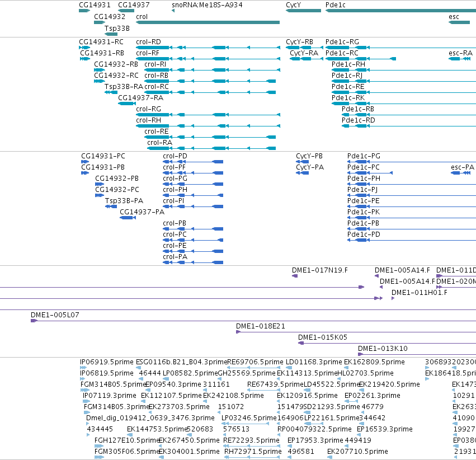
Task: Click the Tsp33B-RA transcript label
Action: [x=124, y=87]
